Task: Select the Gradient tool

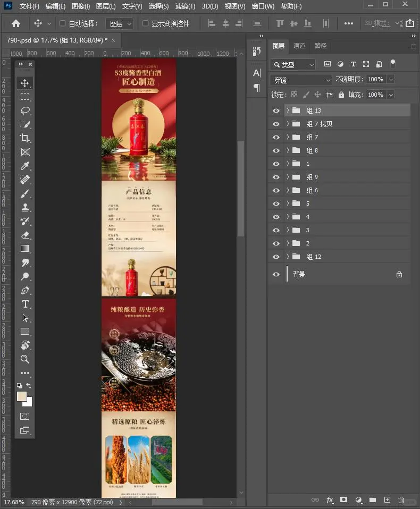Action: [25, 249]
